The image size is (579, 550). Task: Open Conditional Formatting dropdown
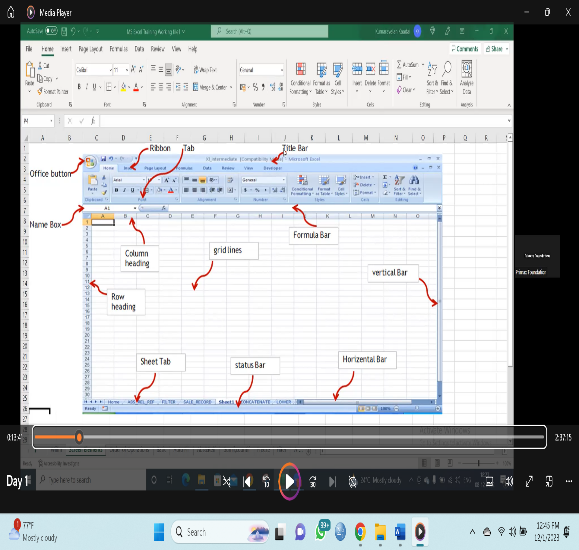click(x=301, y=78)
